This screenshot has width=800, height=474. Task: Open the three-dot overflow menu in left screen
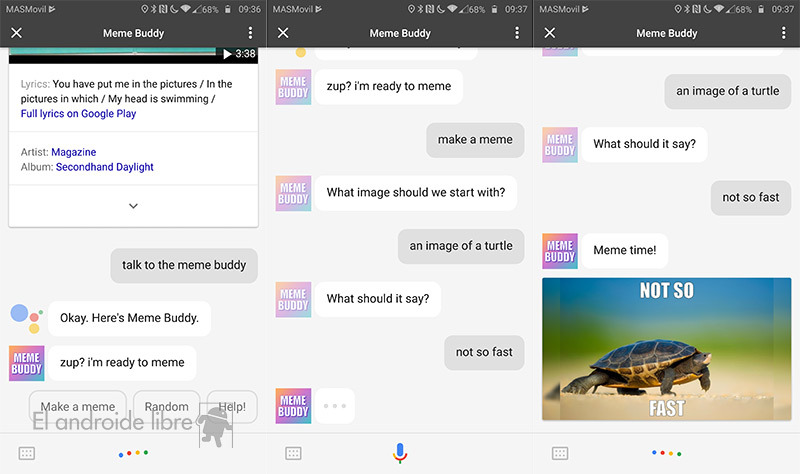point(250,33)
